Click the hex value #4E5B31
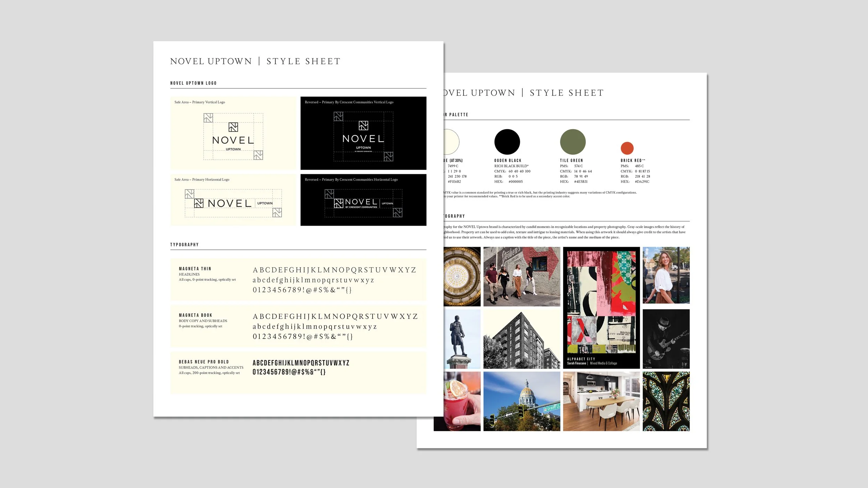Image resolution: width=868 pixels, height=488 pixels. tap(581, 182)
